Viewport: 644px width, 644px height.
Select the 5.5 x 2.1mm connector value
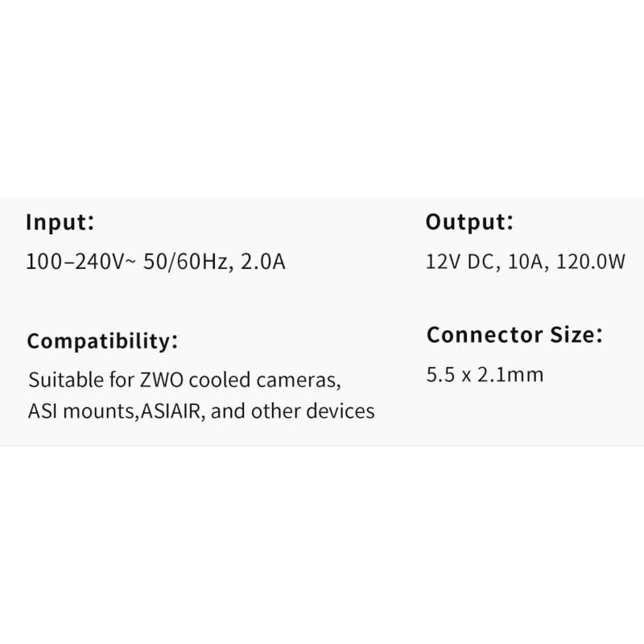point(485,374)
